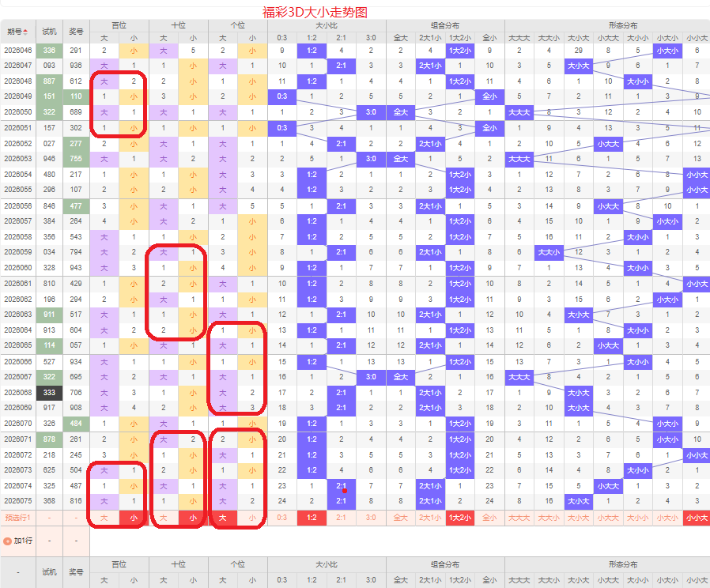
Task: Click the orange 加1行 circle icon
Action: (7, 541)
